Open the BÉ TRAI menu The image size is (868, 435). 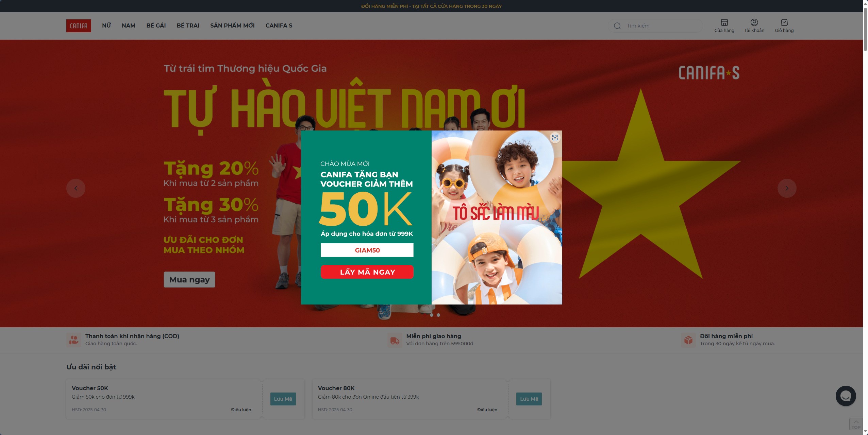tap(188, 25)
